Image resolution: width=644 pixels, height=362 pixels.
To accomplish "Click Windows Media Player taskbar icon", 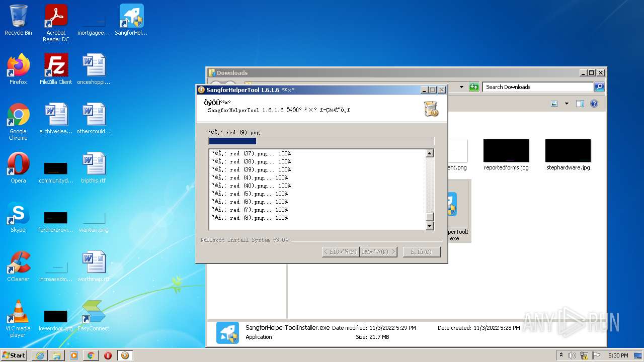I will (74, 355).
